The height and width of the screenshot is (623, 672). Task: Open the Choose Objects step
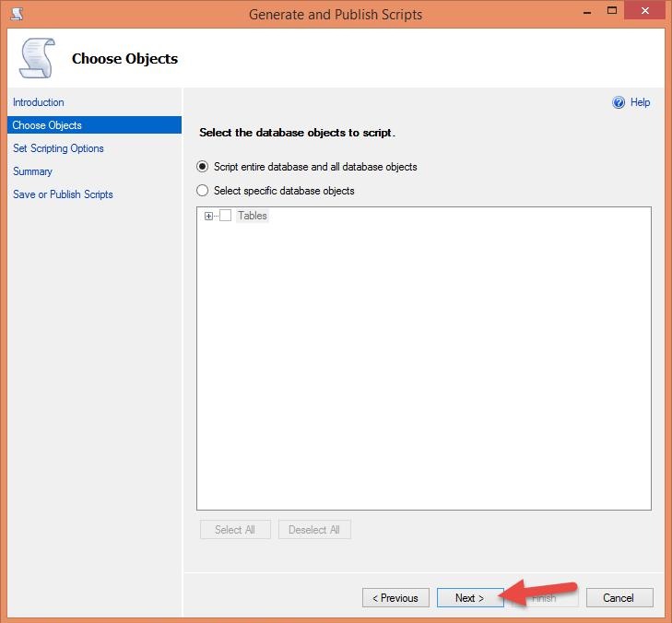pyautogui.click(x=94, y=125)
